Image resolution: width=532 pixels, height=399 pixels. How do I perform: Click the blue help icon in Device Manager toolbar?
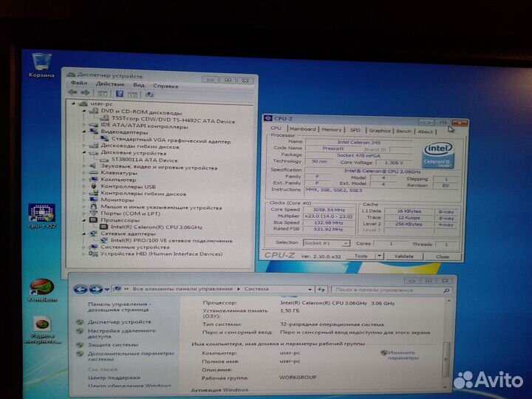click(x=119, y=94)
